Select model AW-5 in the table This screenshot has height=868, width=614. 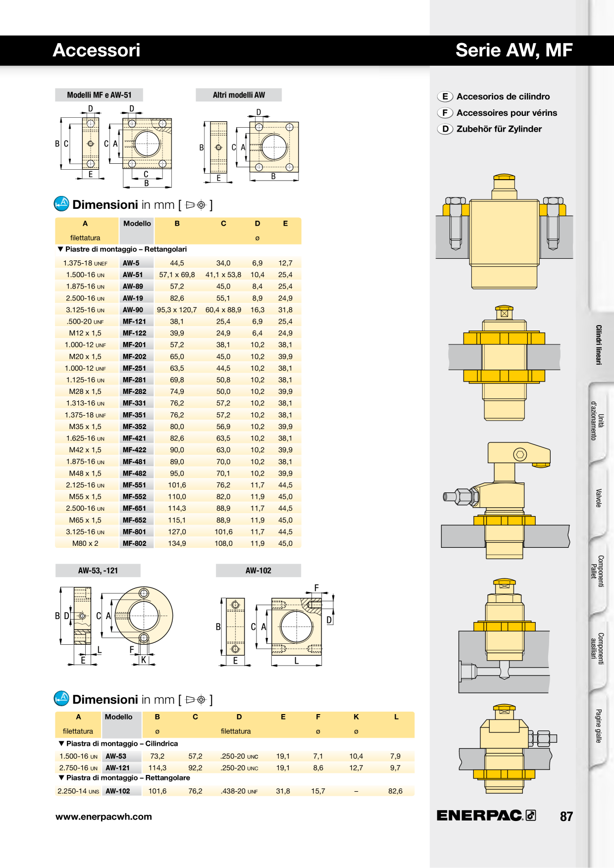coord(137,263)
